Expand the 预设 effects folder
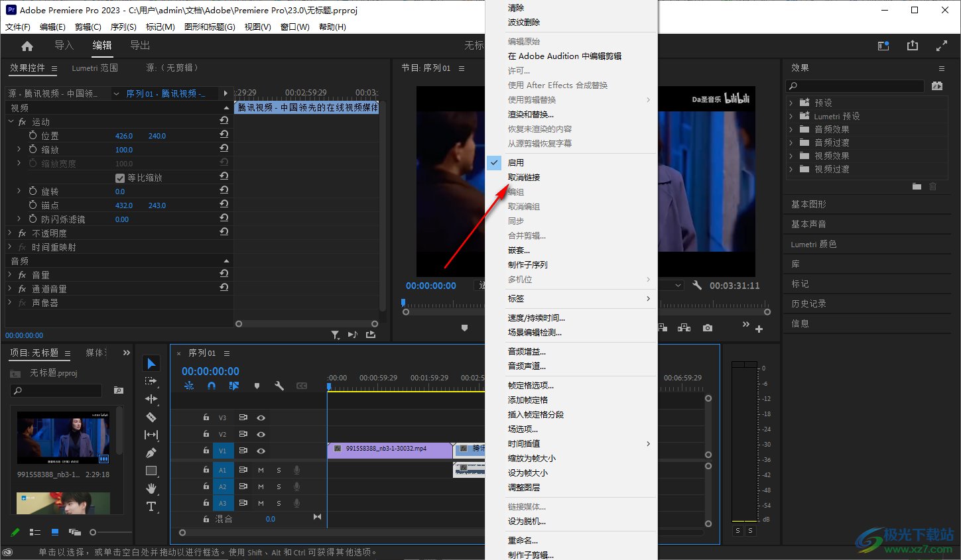961x560 pixels. (x=791, y=103)
